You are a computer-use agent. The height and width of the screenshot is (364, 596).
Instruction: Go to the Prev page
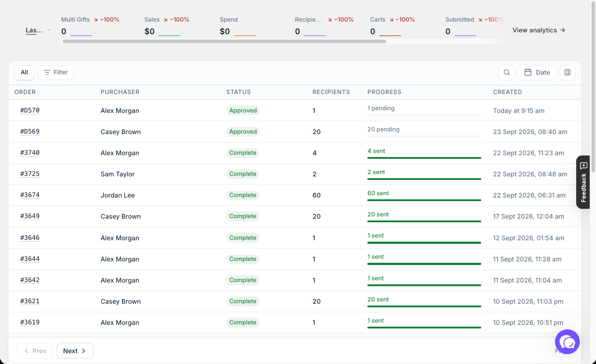click(35, 351)
